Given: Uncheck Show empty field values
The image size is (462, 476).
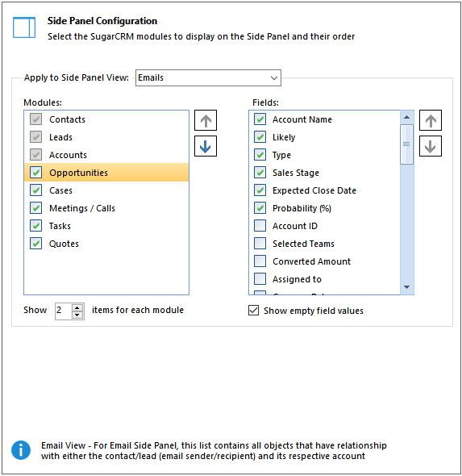Looking at the screenshot, I should tap(254, 311).
